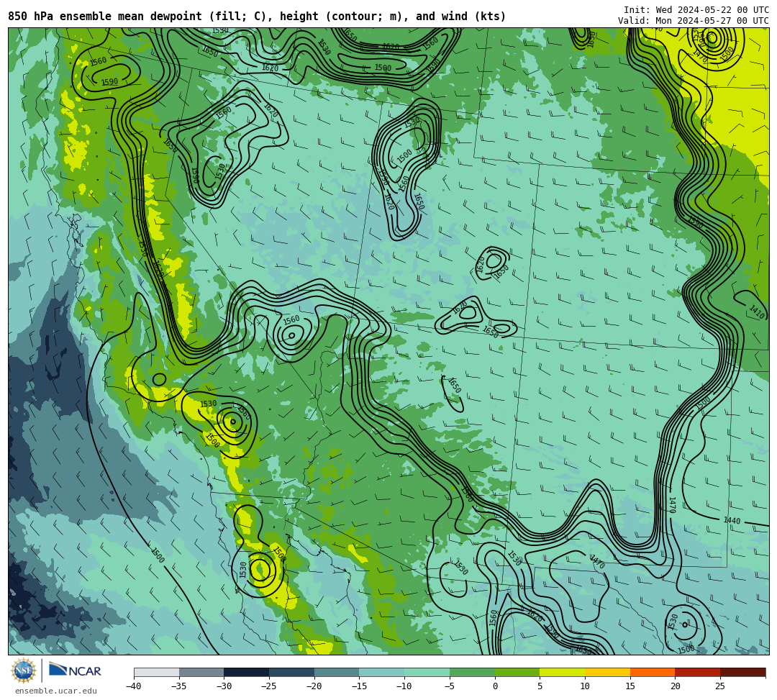Click the 1440 contour label at lower right
The height and width of the screenshot is (700, 777).
[732, 520]
